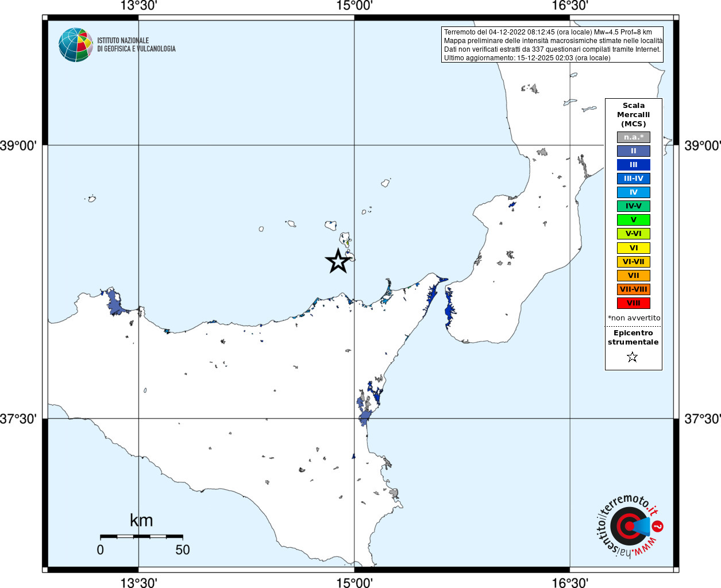
Task: Click the top 15°00' longitude label
Action: [x=354, y=6]
